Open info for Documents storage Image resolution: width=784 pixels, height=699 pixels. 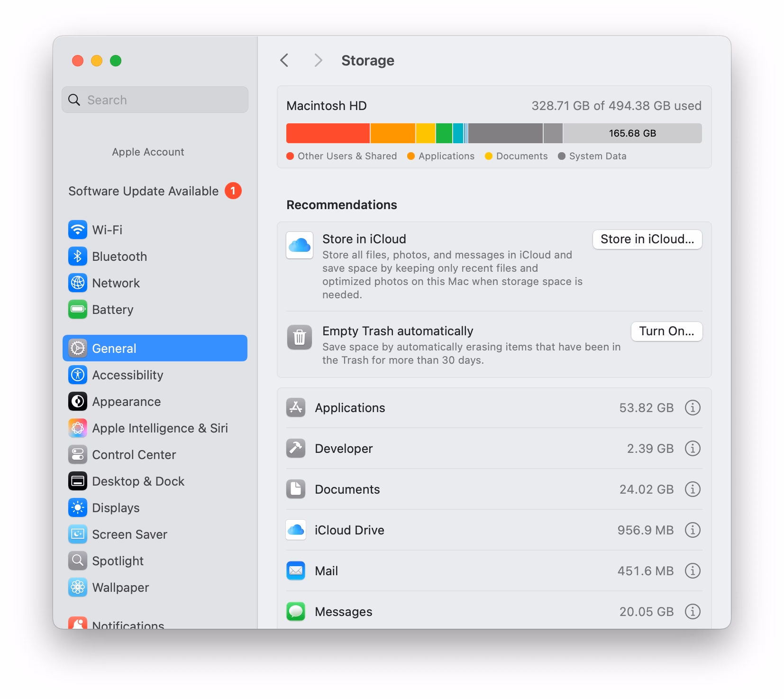click(693, 489)
